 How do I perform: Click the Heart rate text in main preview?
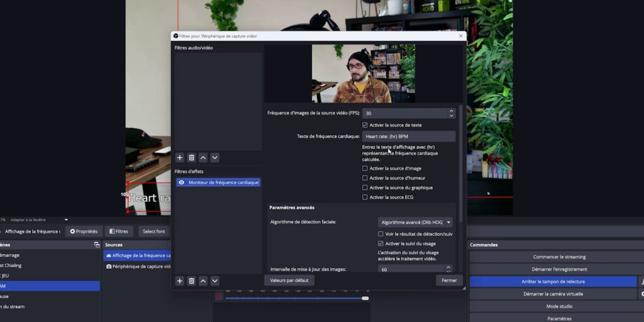(x=149, y=198)
